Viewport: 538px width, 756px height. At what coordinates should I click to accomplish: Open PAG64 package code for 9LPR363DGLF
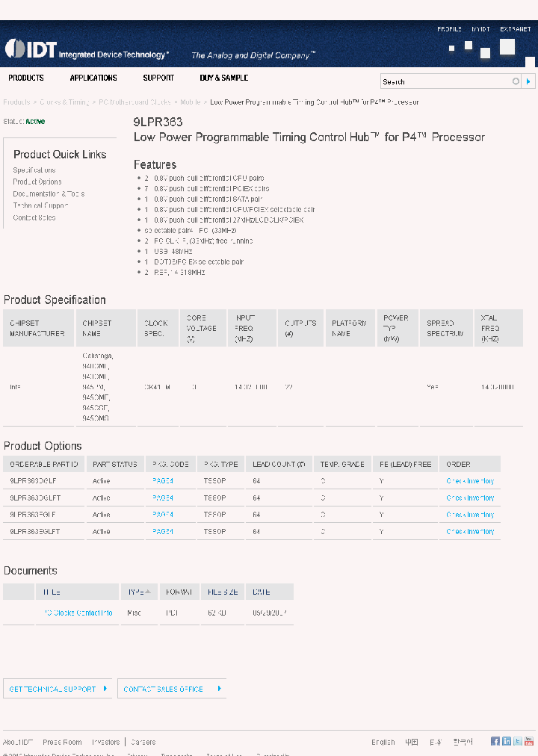pyautogui.click(x=162, y=480)
